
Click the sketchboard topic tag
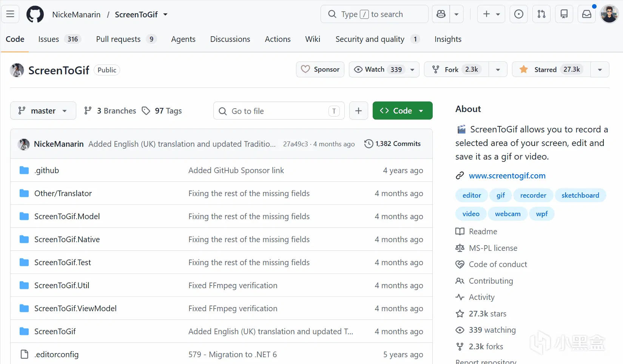(580, 195)
